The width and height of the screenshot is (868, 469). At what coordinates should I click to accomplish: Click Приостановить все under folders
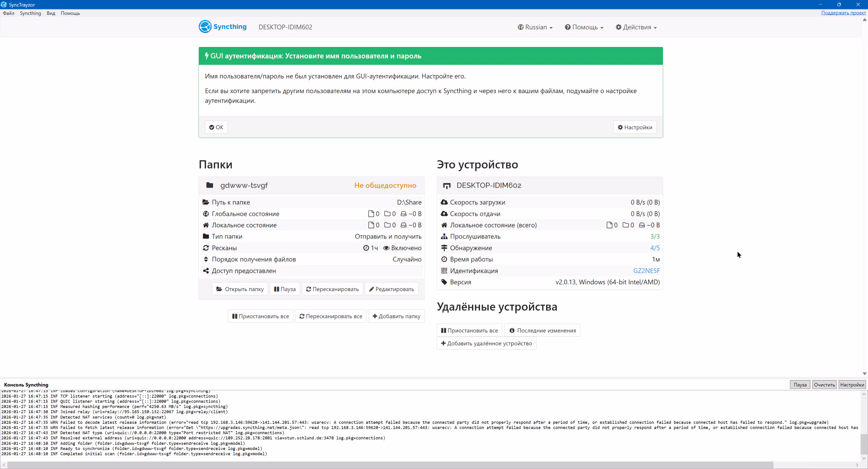pos(260,316)
